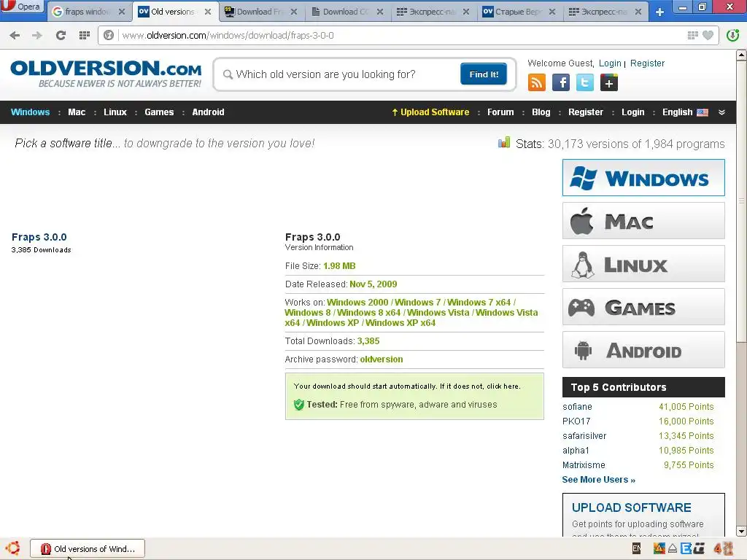Click the large Mac category banner

tap(643, 220)
